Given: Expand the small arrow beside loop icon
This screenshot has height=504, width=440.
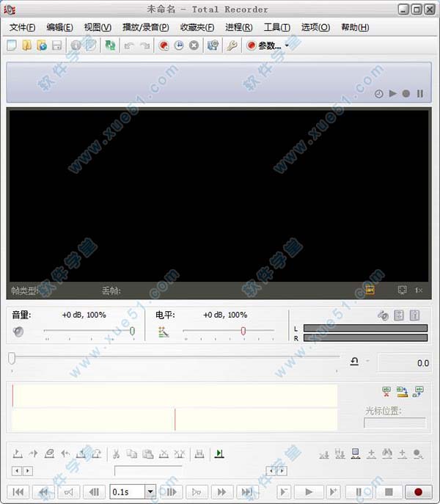Looking at the screenshot, I should (367, 361).
